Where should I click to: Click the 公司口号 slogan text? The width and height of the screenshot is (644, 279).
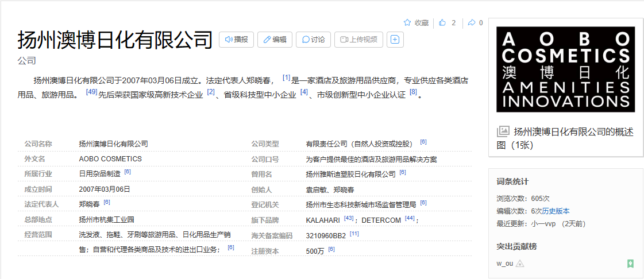click(371, 159)
